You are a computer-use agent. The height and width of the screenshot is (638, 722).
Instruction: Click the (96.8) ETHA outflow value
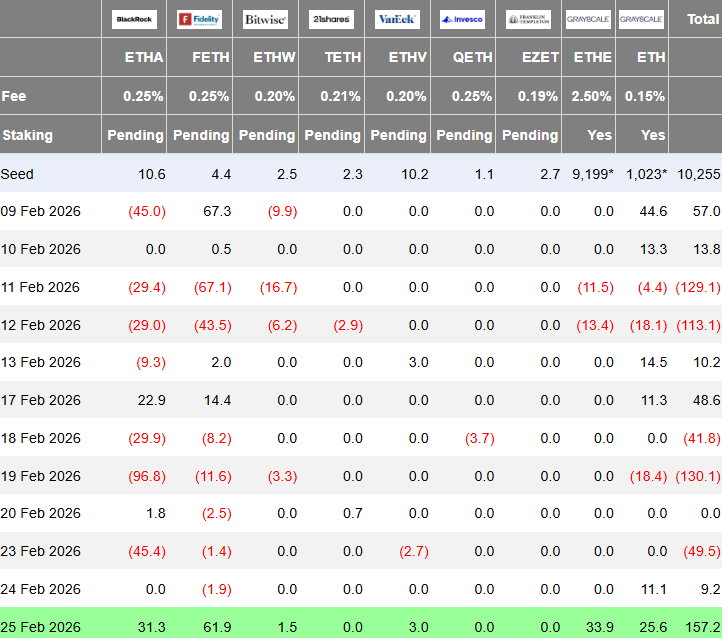(147, 476)
